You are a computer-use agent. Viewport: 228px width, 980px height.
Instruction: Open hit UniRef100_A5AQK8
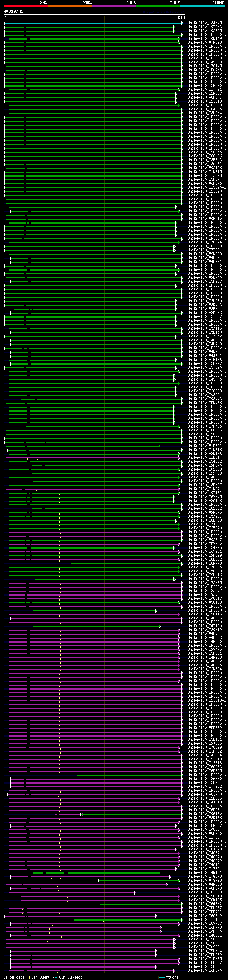(204, 70)
